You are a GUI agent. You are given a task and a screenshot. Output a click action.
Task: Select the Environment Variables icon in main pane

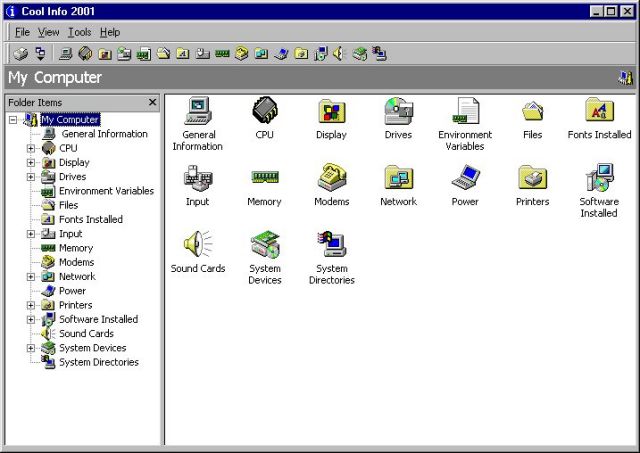pyautogui.click(x=465, y=111)
